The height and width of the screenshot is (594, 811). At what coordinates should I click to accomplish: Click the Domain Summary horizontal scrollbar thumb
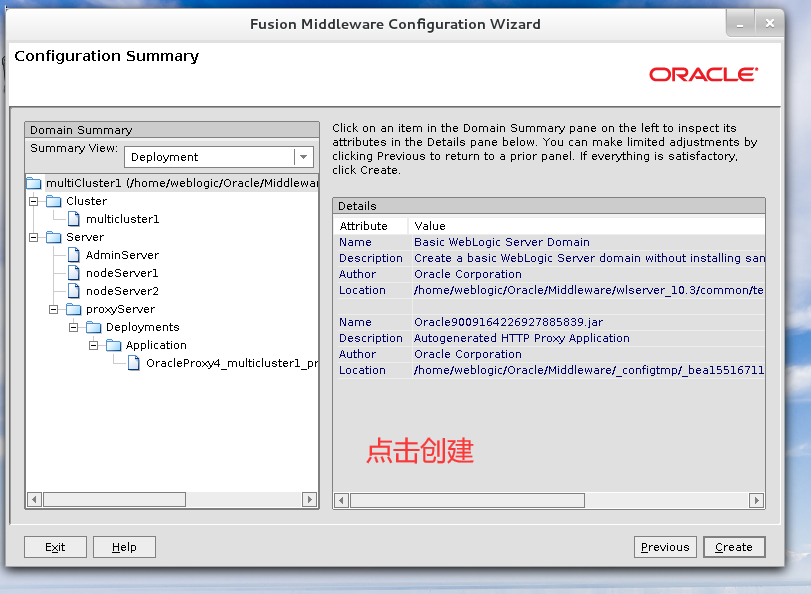[x=114, y=500]
